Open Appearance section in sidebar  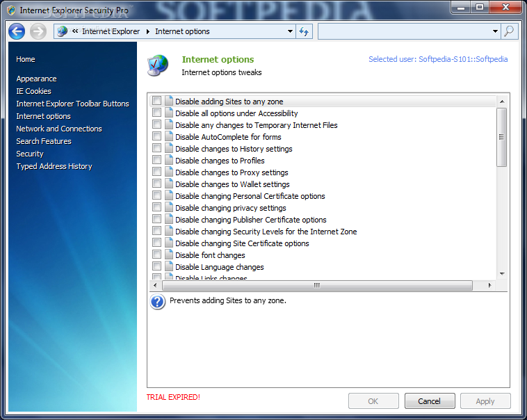click(36, 79)
